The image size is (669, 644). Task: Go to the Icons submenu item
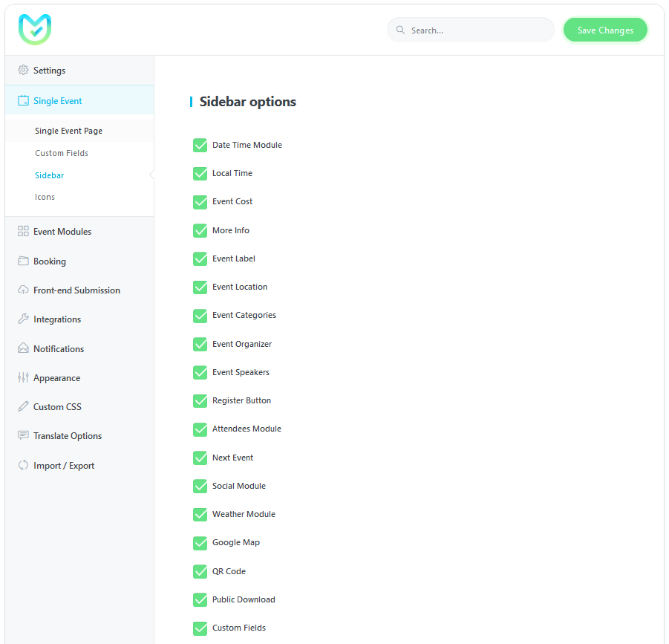click(x=45, y=197)
